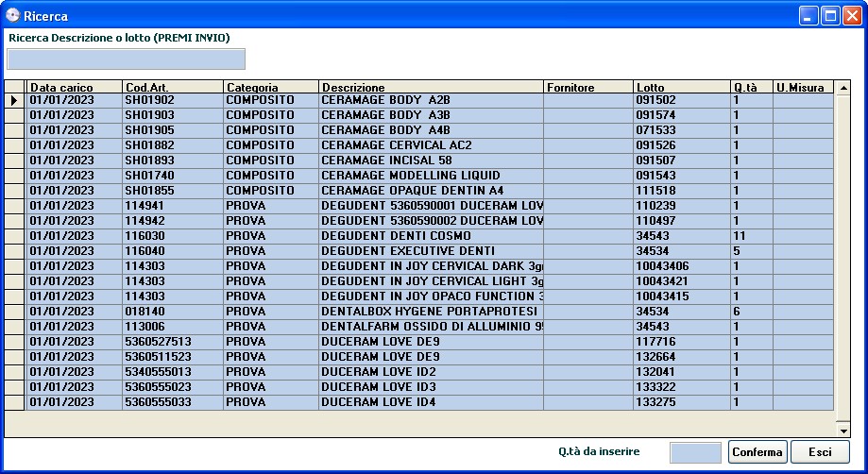
Task: Click the search description or lotto field
Action: (126, 59)
